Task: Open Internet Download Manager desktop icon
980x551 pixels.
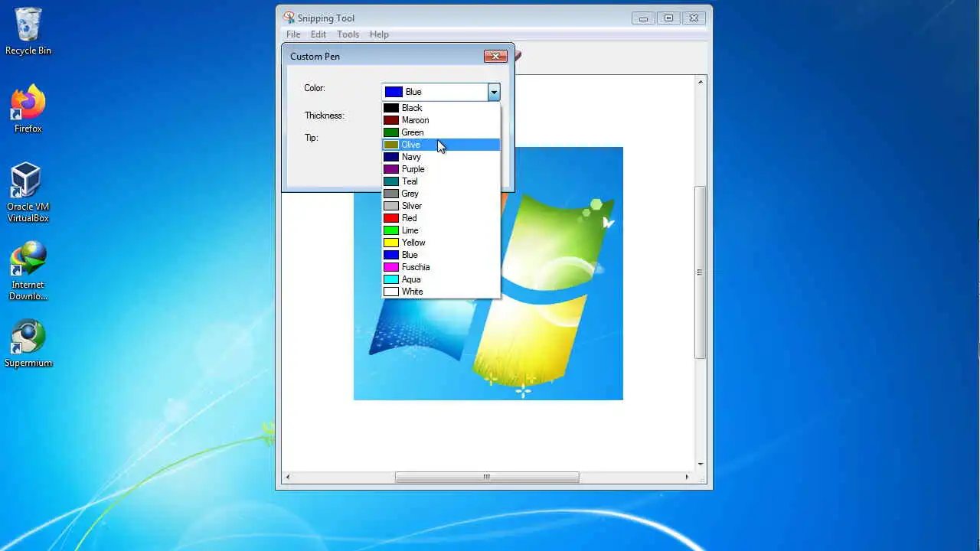Action: tap(28, 271)
